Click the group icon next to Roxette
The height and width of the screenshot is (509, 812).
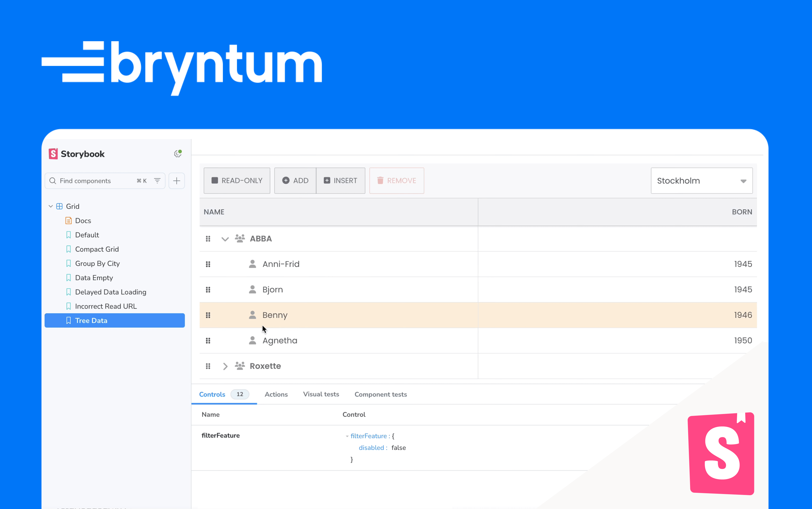click(x=240, y=366)
